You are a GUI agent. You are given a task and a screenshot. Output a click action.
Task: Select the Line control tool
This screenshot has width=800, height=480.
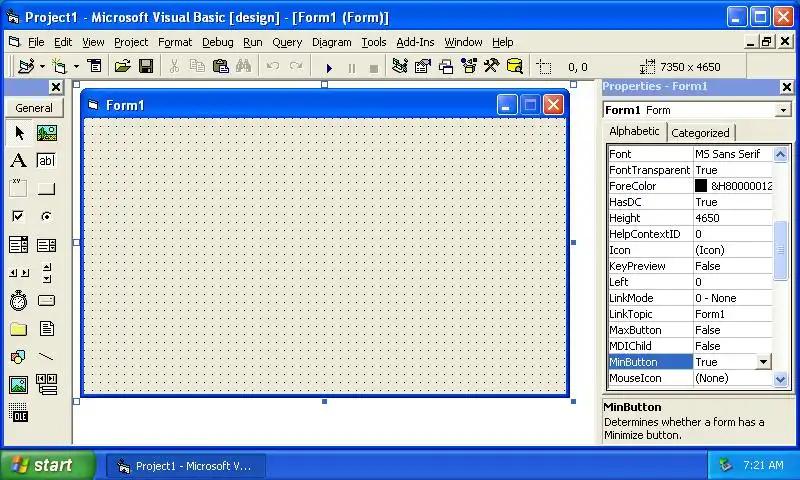coord(47,357)
